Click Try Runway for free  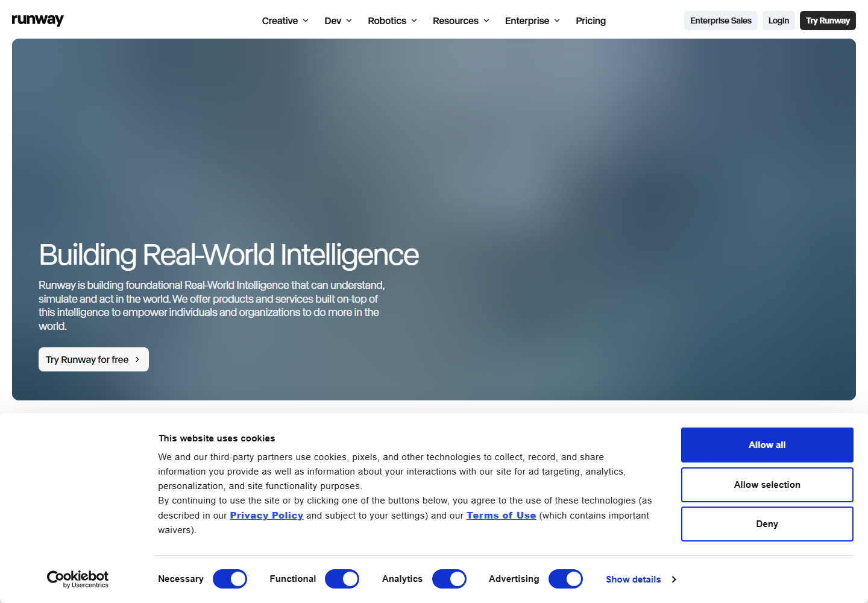click(93, 359)
